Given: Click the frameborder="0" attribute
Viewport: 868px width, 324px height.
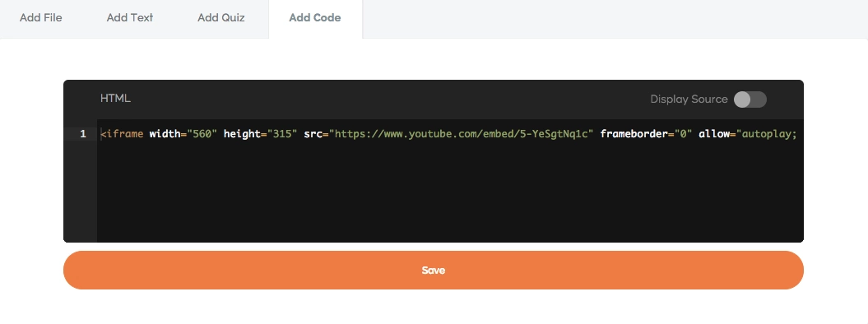Looking at the screenshot, I should pos(646,134).
